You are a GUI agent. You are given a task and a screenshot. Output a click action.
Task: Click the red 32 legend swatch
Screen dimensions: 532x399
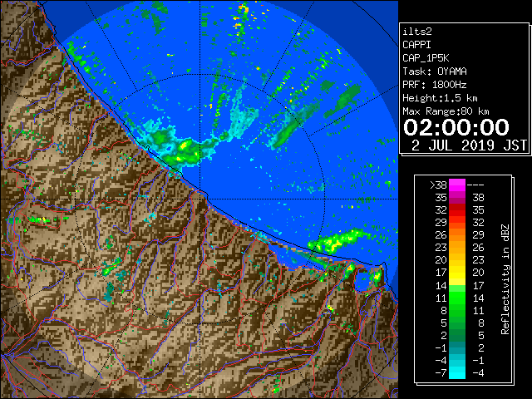(x=457, y=210)
